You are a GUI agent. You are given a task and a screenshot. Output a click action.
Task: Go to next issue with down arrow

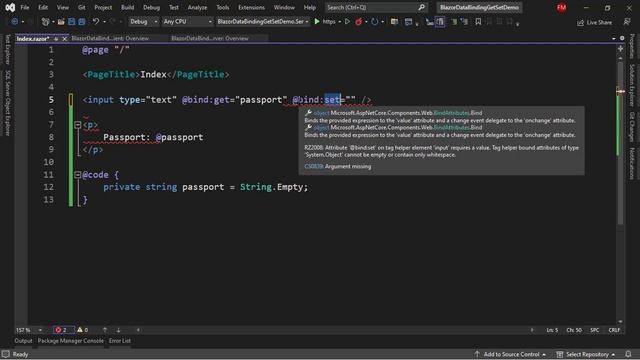tap(118, 330)
